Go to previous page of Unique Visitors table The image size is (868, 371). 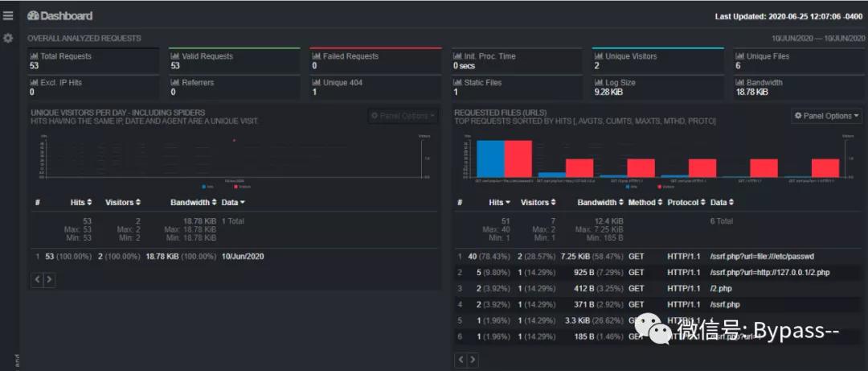[x=36, y=279]
